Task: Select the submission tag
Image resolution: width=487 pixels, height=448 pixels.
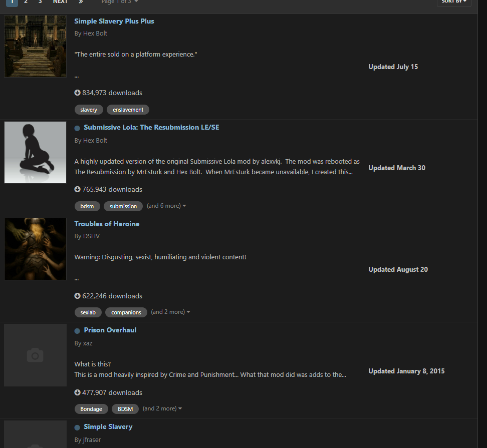Action: [123, 206]
